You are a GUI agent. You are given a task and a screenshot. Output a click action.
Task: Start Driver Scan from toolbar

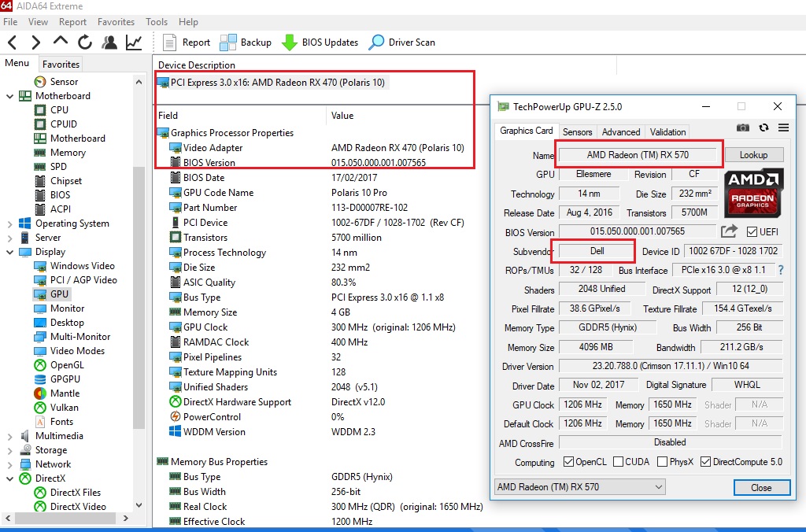402,42
